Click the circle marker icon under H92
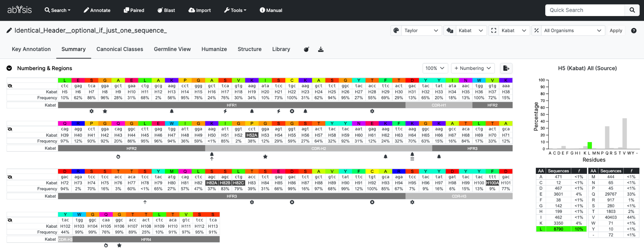 (x=372, y=202)
